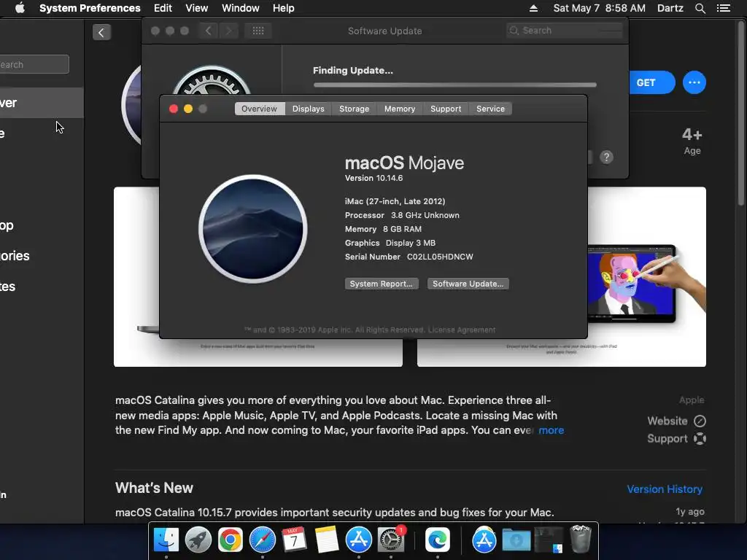This screenshot has width=747, height=560.
Task: Open the License Agreement link
Action: [462, 330]
